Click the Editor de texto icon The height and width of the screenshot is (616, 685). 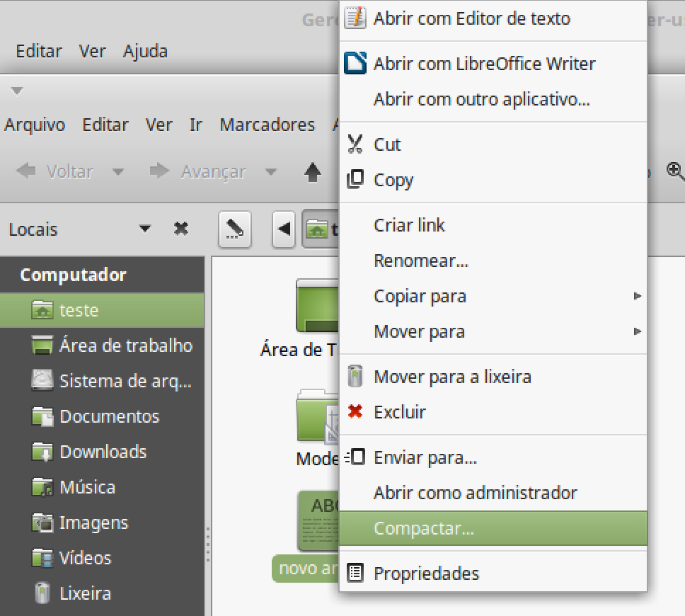(355, 18)
